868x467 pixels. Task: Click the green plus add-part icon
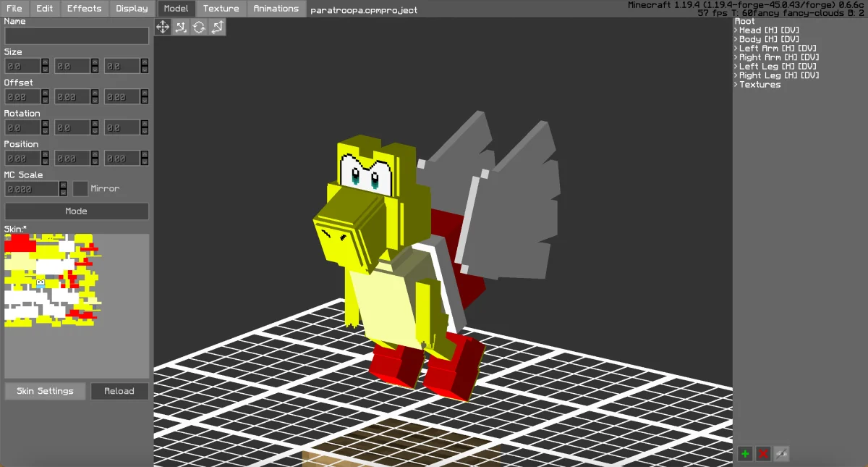(x=745, y=454)
